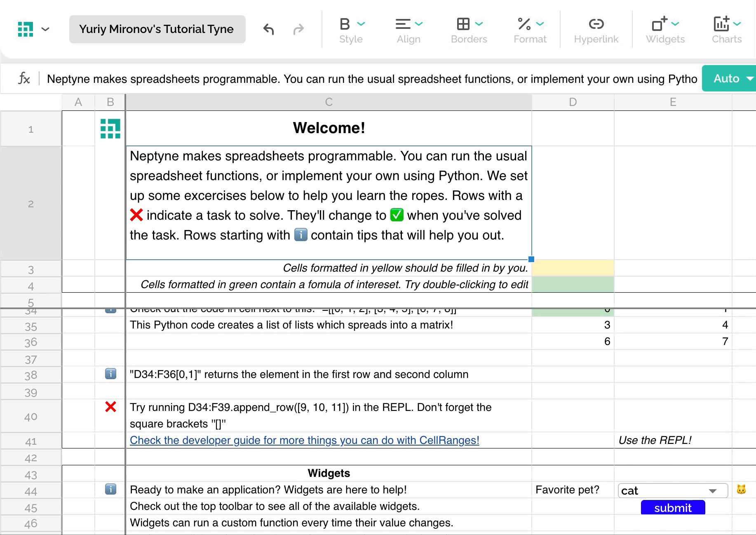Select row 2 header
Image resolution: width=756 pixels, height=535 pixels.
pyautogui.click(x=31, y=203)
